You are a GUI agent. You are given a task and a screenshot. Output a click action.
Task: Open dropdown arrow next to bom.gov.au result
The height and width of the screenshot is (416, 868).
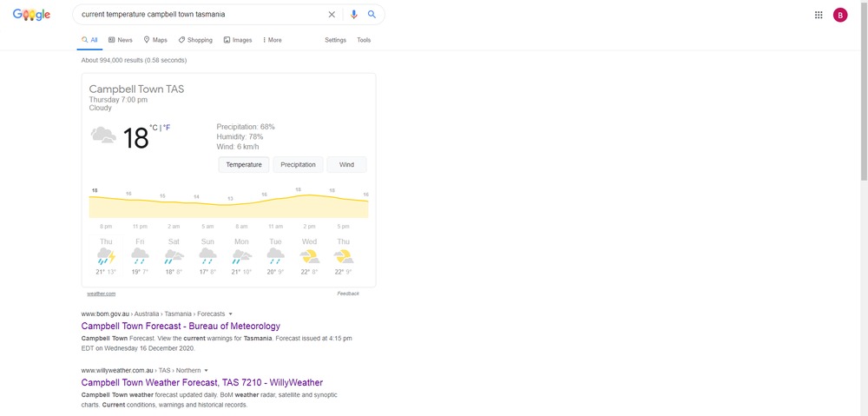click(x=231, y=314)
